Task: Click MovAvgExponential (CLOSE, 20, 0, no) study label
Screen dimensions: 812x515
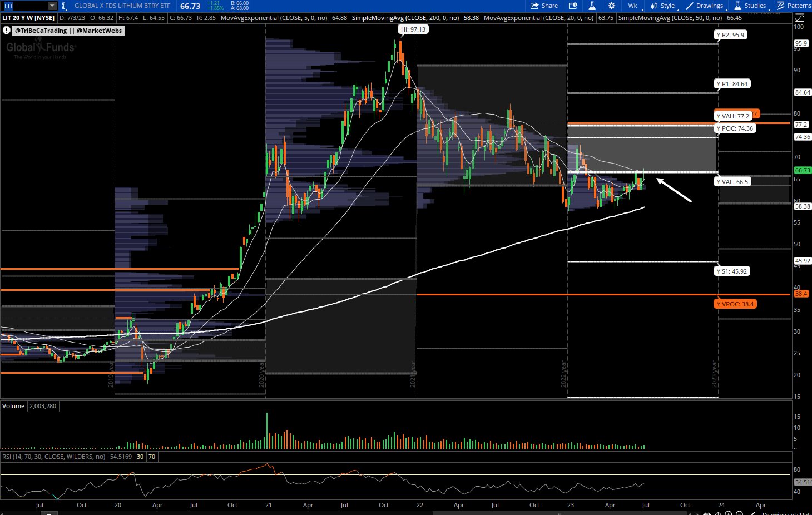Action: click(539, 18)
